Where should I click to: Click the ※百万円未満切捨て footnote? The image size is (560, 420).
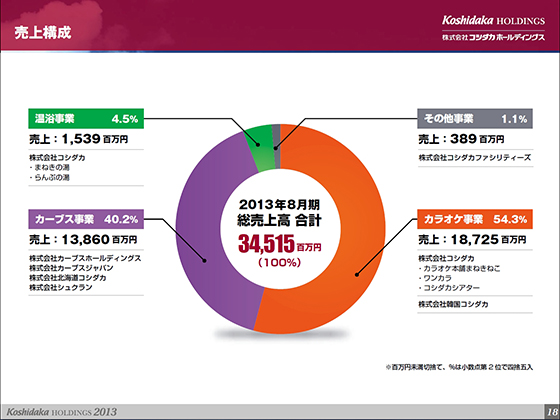[x=459, y=367]
